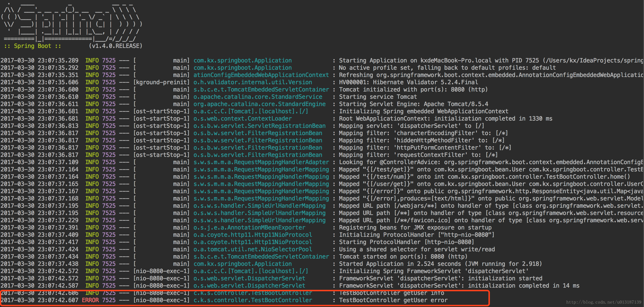Click 's.w.s.m.m.a.RequestMappingHandlerAdapter' logger name
Viewport: 644px width, 307px height.
click(261, 162)
